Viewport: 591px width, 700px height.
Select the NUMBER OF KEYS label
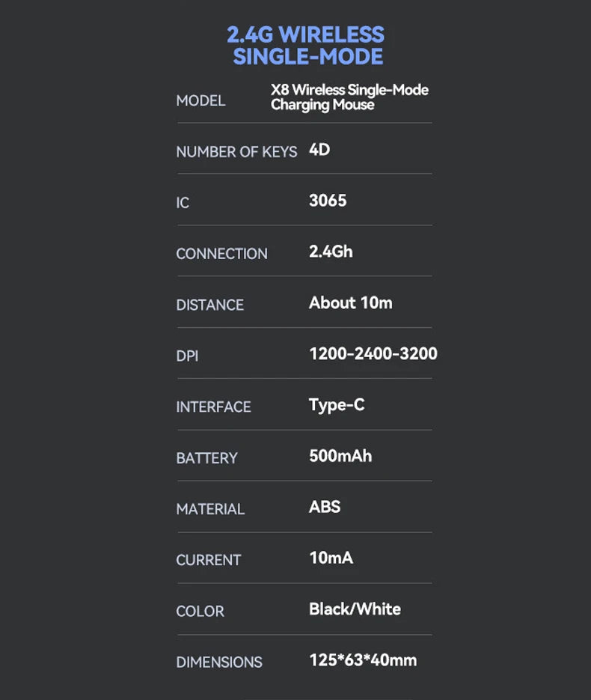click(x=236, y=152)
